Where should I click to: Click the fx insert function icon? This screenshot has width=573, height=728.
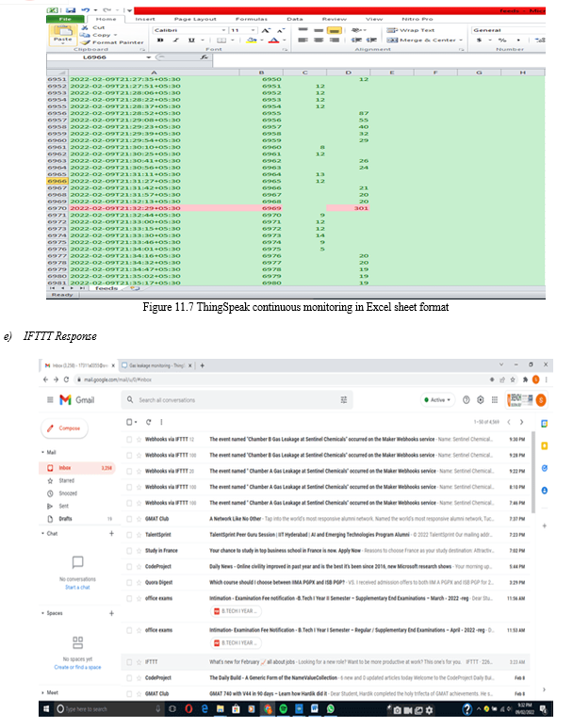[x=204, y=57]
